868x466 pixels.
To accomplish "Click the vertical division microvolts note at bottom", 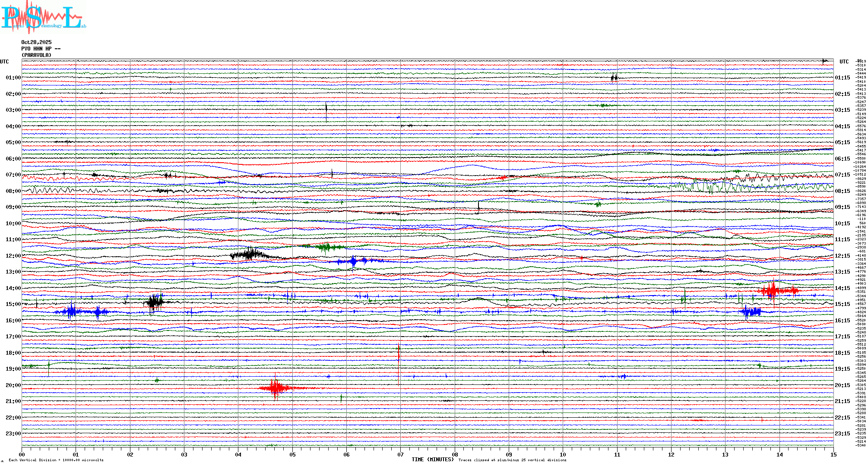I will (56, 460).
